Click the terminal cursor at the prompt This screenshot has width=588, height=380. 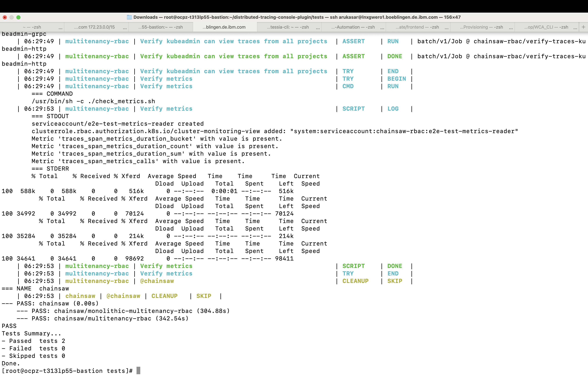click(138, 370)
